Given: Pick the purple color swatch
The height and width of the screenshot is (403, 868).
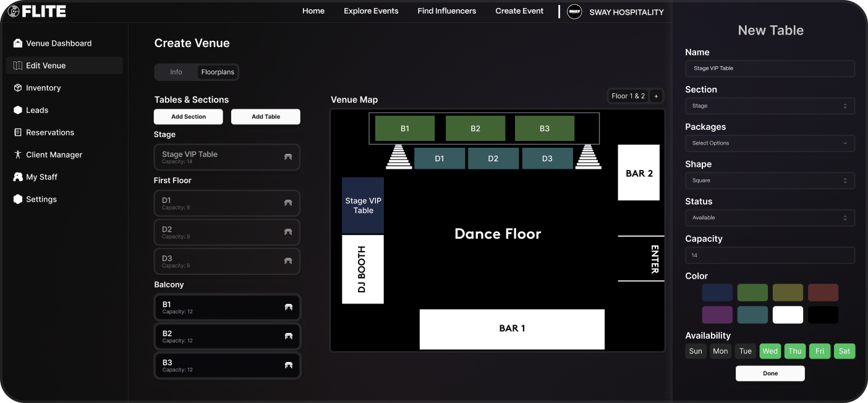Looking at the screenshot, I should (x=717, y=315).
